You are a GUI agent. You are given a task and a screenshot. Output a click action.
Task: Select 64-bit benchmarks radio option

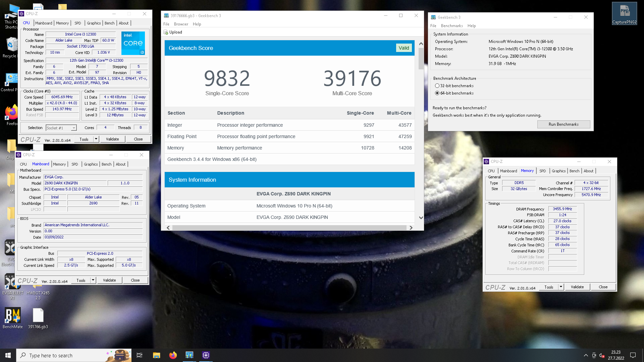(437, 93)
